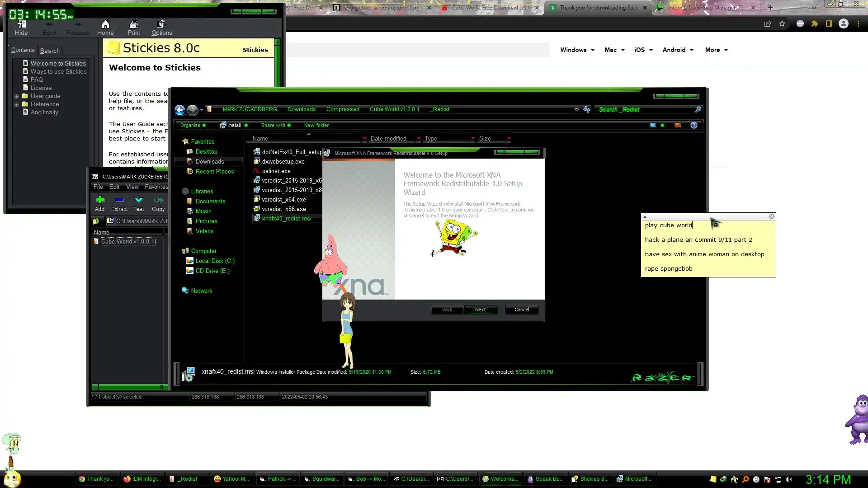Toggle the Chrome side panel button
Image resolution: width=868 pixels, height=488 pixels.
[x=829, y=24]
